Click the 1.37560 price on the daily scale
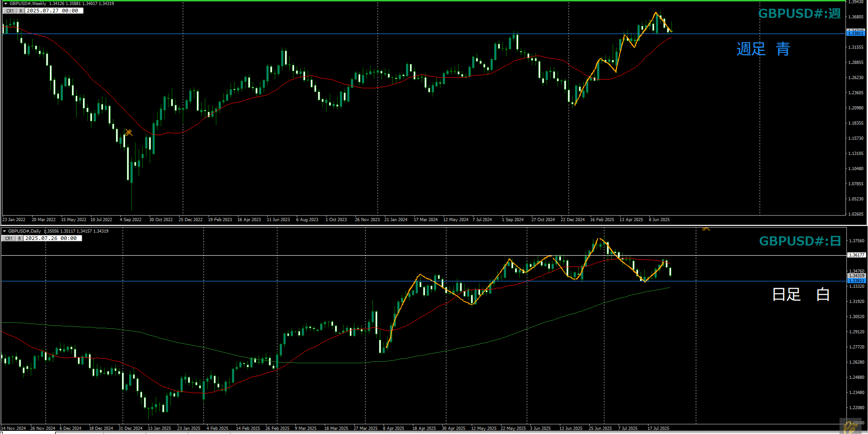This screenshot has height=434, width=868. point(857,241)
